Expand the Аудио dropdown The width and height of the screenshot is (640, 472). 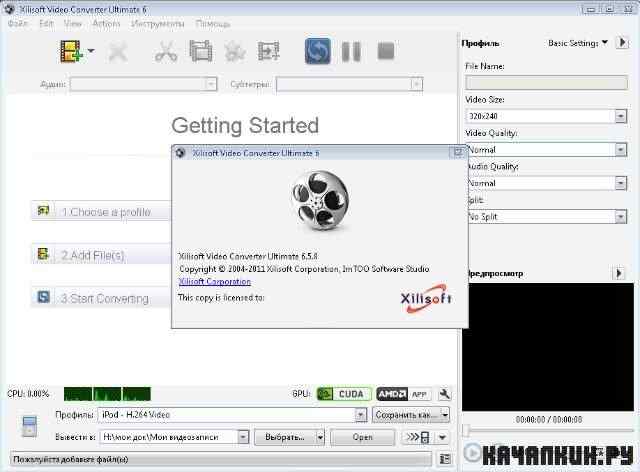(x=211, y=84)
